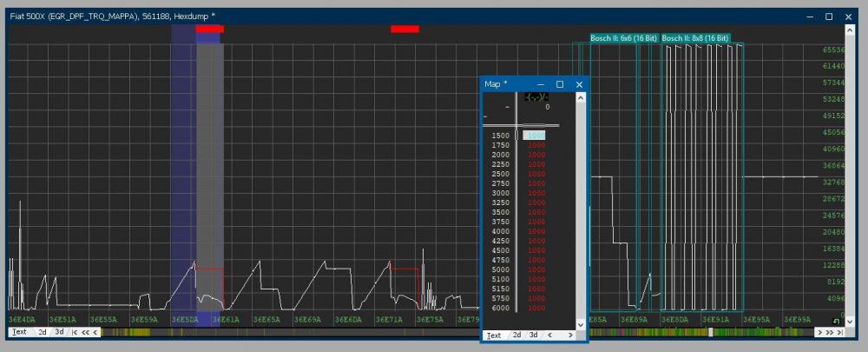Select the Text tab in Map window
This screenshot has height=352, width=868.
pyautogui.click(x=494, y=335)
